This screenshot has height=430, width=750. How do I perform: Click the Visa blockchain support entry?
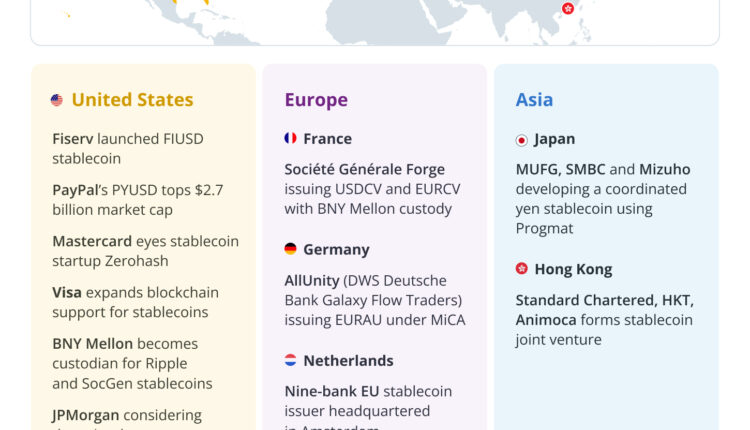tap(135, 302)
